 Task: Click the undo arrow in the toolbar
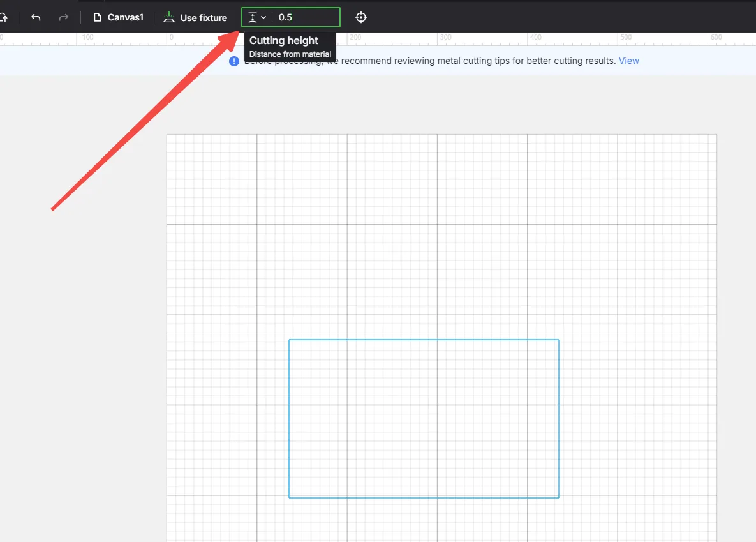[x=36, y=17]
